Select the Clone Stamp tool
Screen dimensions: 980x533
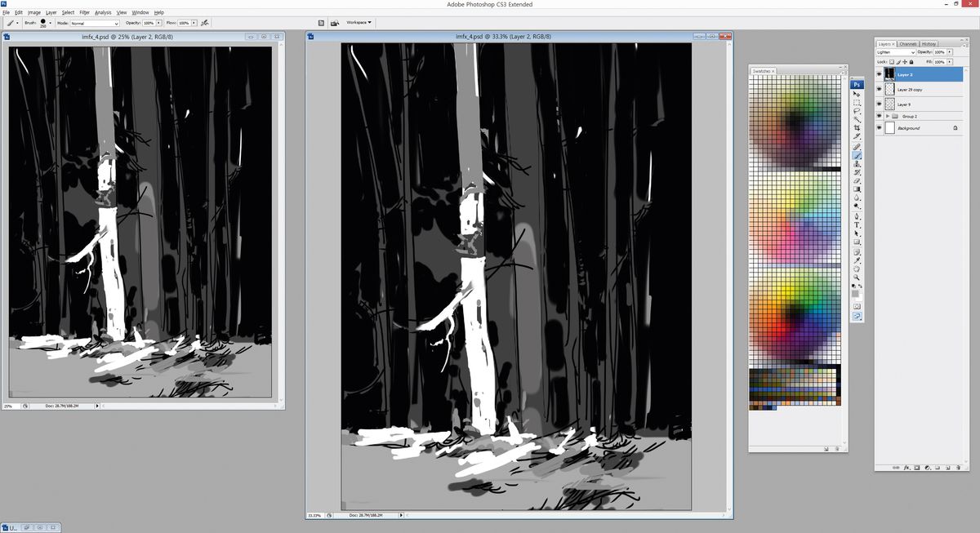[x=857, y=162]
